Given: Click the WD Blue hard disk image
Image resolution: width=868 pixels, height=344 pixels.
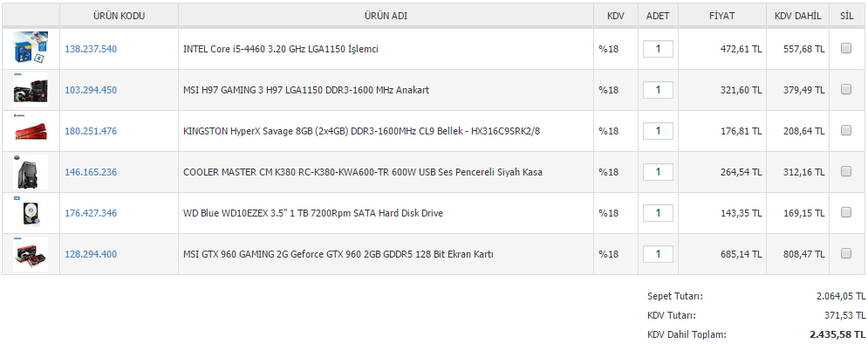Looking at the screenshot, I should [31, 213].
